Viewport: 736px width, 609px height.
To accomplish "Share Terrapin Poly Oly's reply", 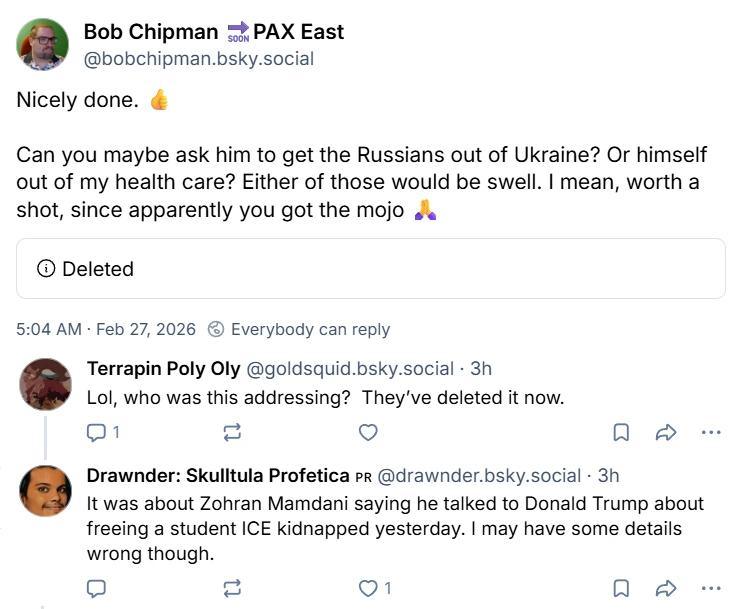I will click(x=666, y=432).
